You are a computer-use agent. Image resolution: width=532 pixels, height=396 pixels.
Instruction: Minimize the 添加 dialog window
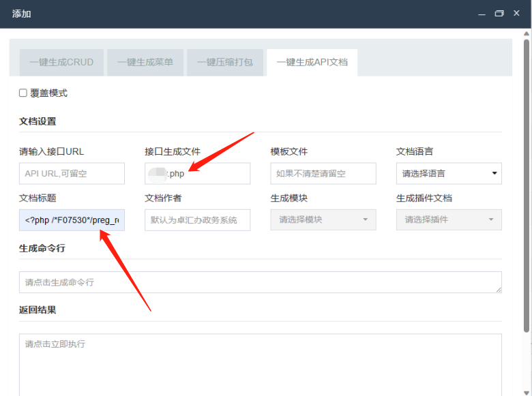[482, 14]
